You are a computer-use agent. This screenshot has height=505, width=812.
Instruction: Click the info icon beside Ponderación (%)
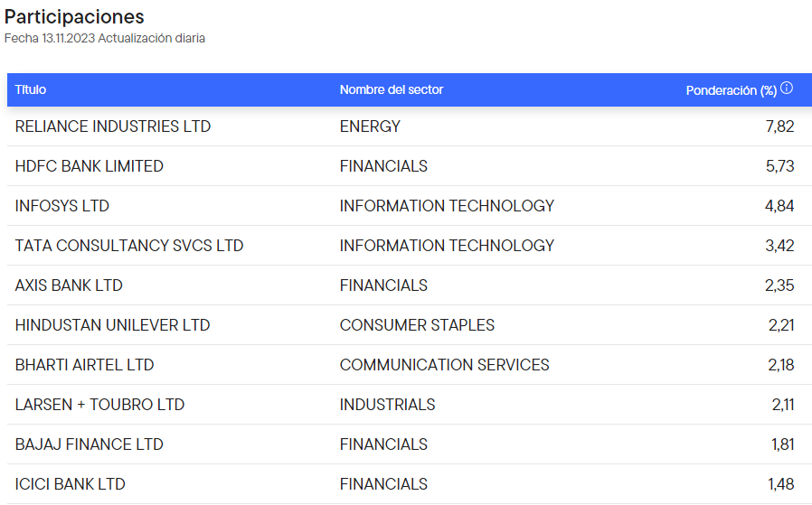point(787,89)
